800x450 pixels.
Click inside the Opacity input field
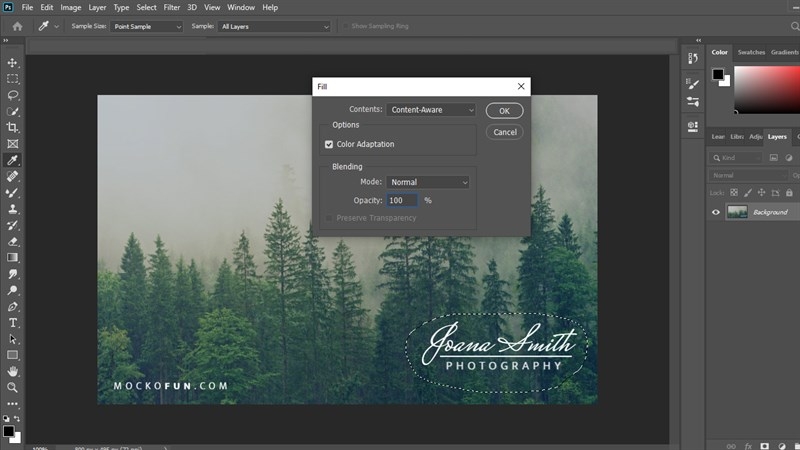tap(402, 200)
